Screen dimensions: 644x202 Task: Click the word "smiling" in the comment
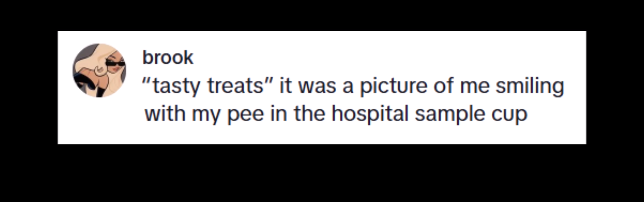530,86
